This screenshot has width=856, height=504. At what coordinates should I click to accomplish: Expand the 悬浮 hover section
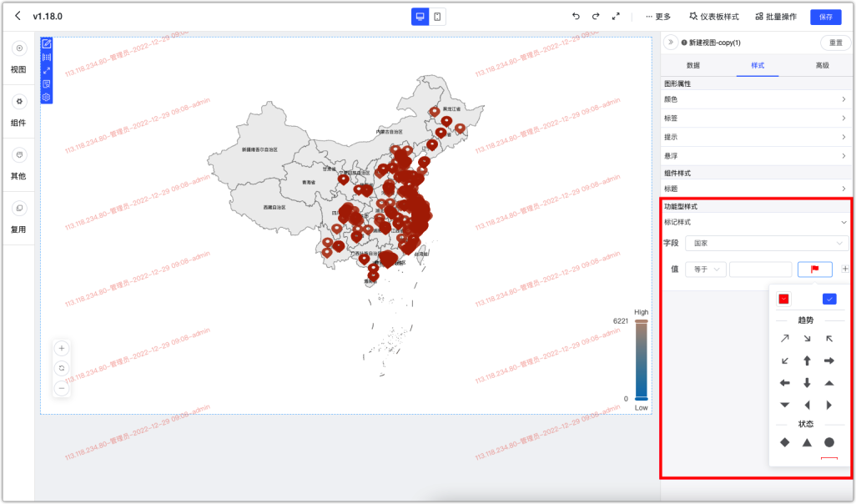tap(756, 156)
